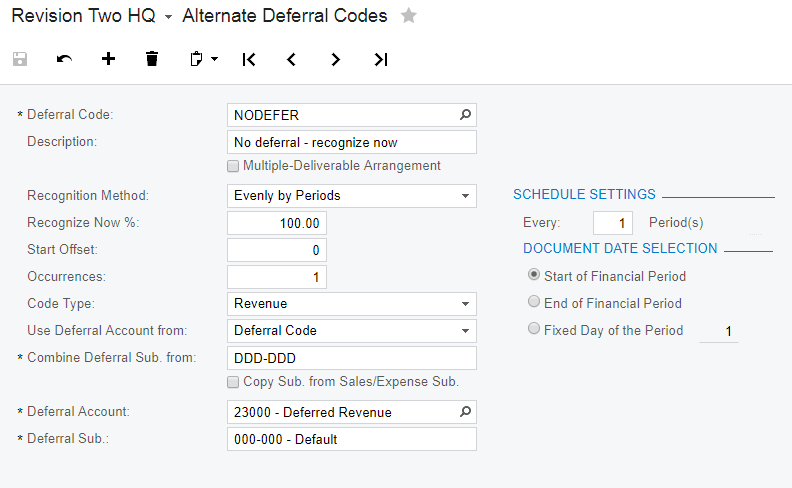Expand the Code Type dropdown
Screen dimensions: 792x488
465,304
